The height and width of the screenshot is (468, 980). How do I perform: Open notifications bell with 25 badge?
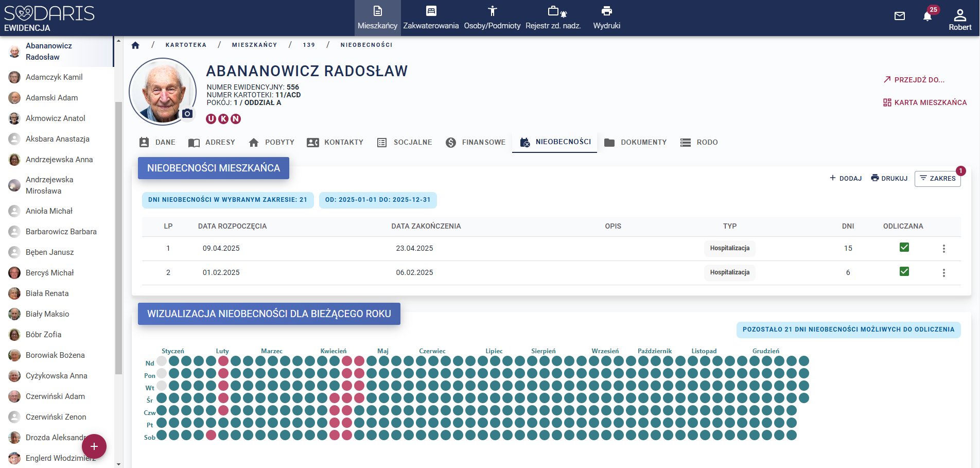pos(927,16)
